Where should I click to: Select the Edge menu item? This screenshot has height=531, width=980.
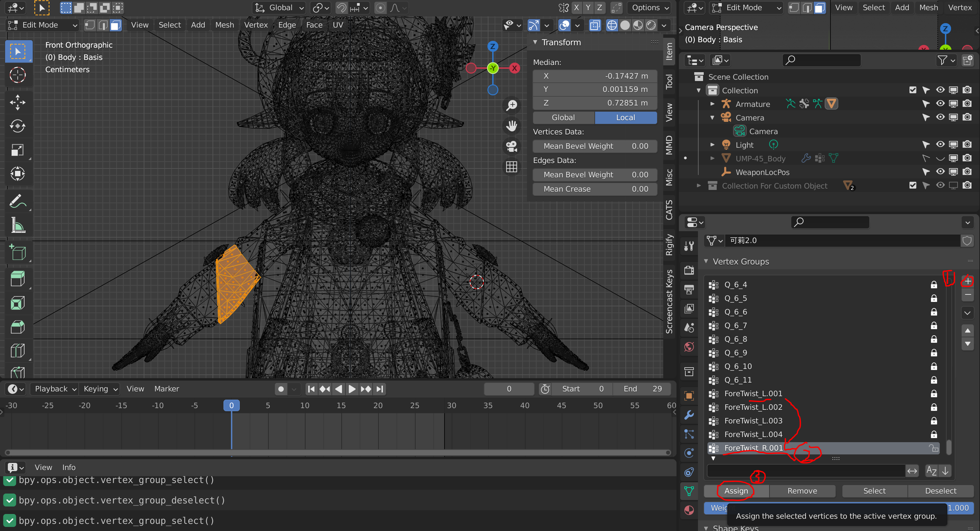[x=285, y=24]
